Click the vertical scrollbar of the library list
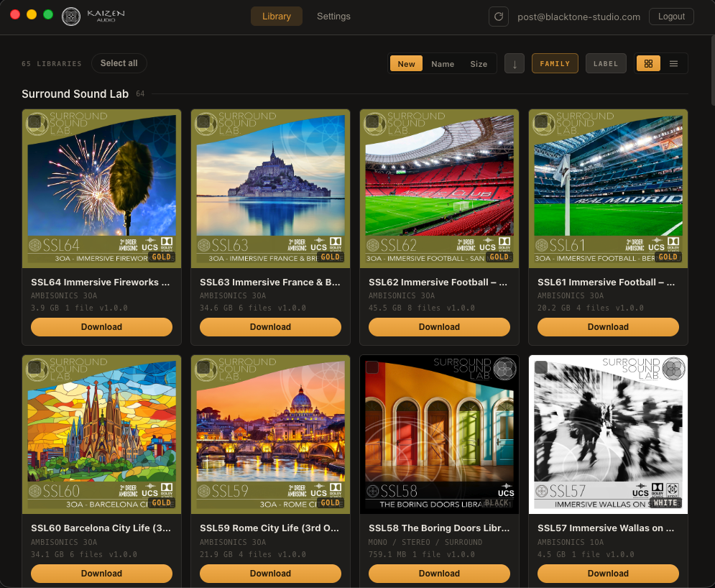This screenshot has width=715, height=588. coord(712,70)
